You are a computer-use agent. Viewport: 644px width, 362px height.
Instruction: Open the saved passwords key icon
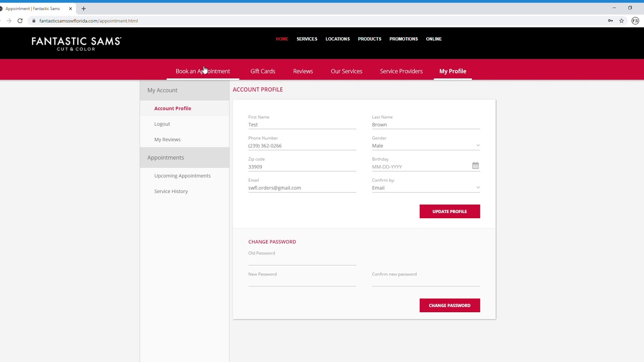610,21
